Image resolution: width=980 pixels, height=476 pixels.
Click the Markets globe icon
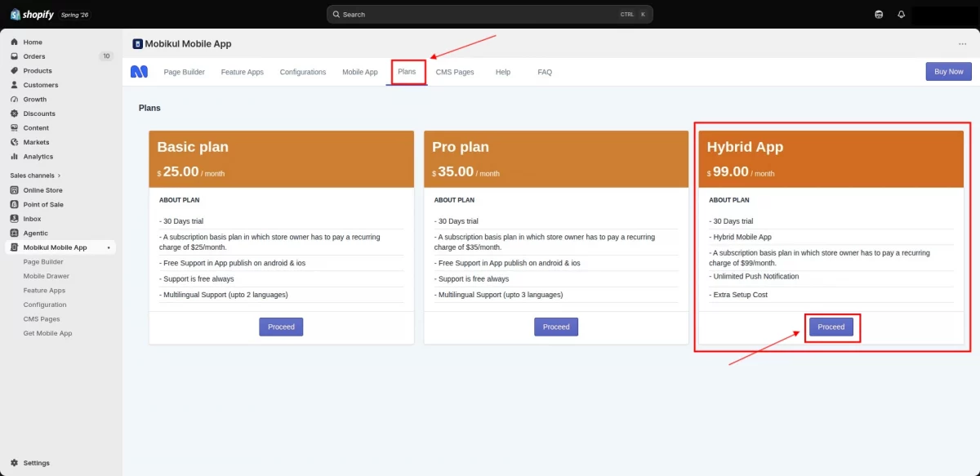(15, 142)
